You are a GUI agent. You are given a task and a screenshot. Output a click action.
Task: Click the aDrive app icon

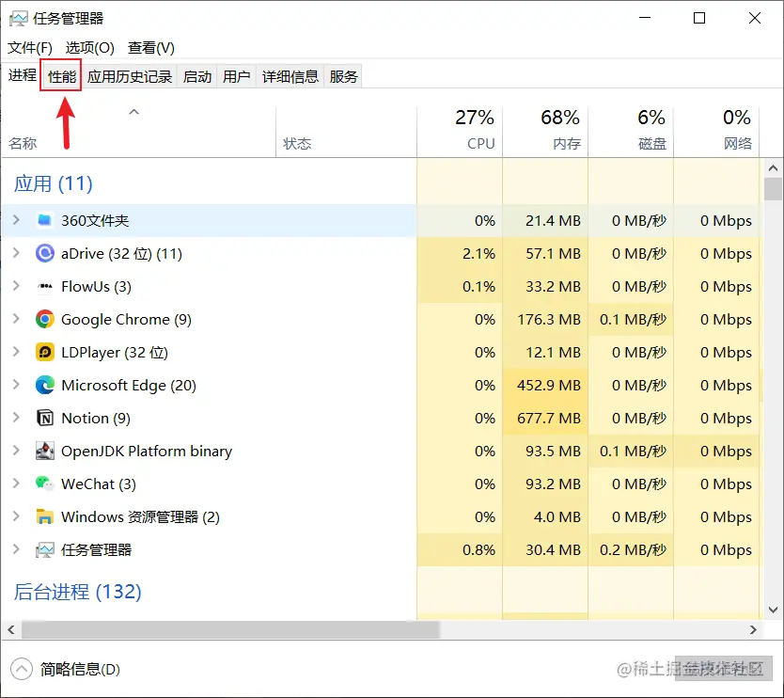pyautogui.click(x=44, y=253)
